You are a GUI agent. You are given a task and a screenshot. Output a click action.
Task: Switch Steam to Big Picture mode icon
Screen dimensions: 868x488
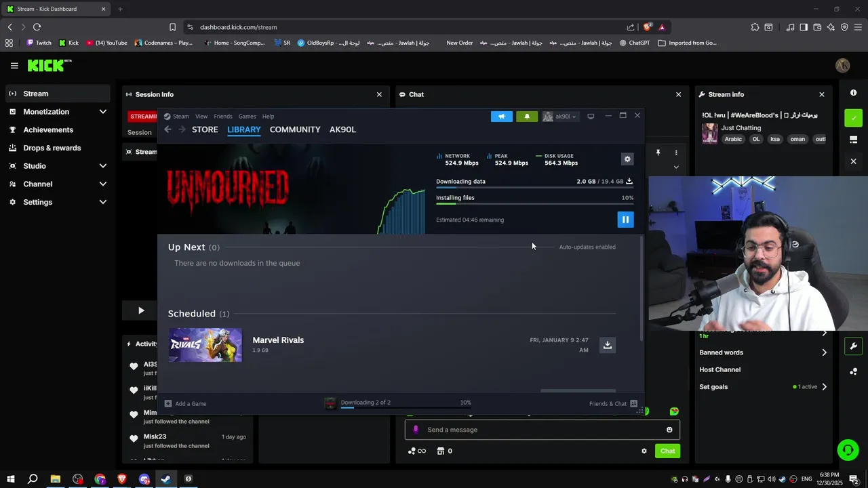[591, 117]
